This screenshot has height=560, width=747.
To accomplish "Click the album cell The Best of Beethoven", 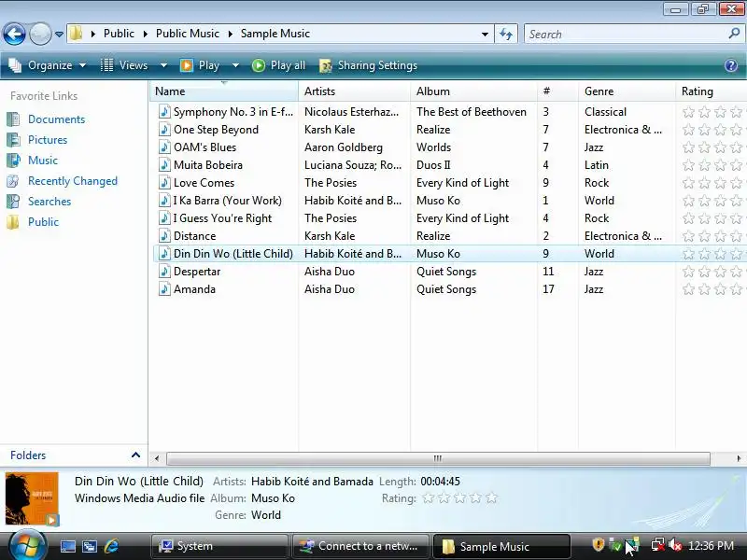I will click(x=472, y=111).
